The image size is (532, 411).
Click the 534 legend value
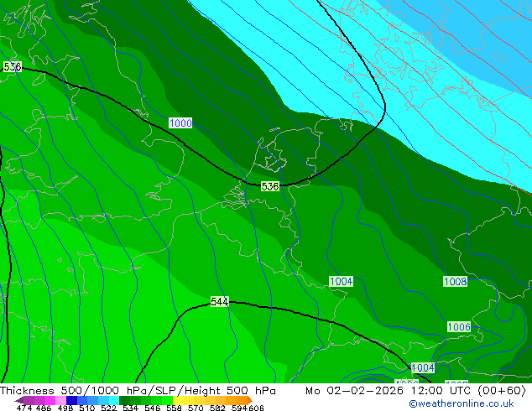click(x=130, y=408)
